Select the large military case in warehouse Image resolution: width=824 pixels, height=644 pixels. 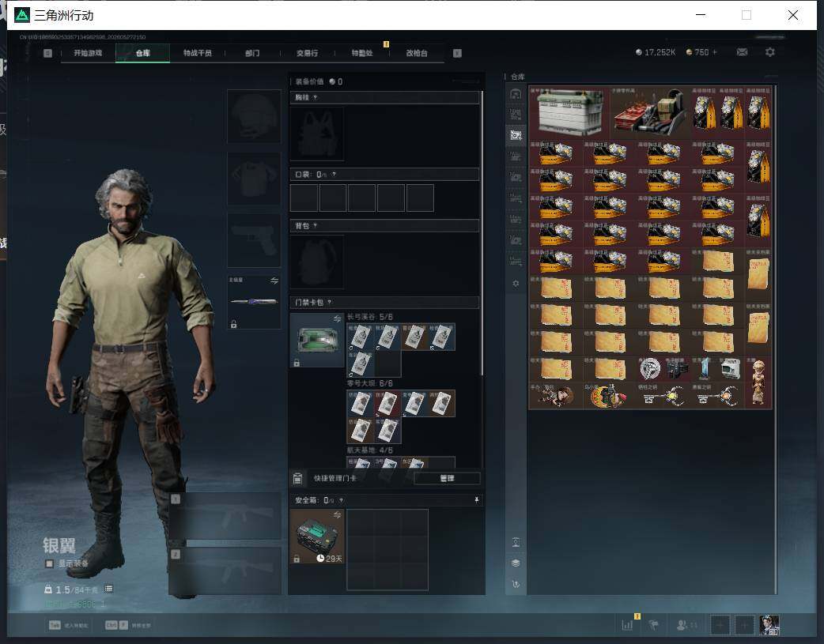[x=569, y=112]
